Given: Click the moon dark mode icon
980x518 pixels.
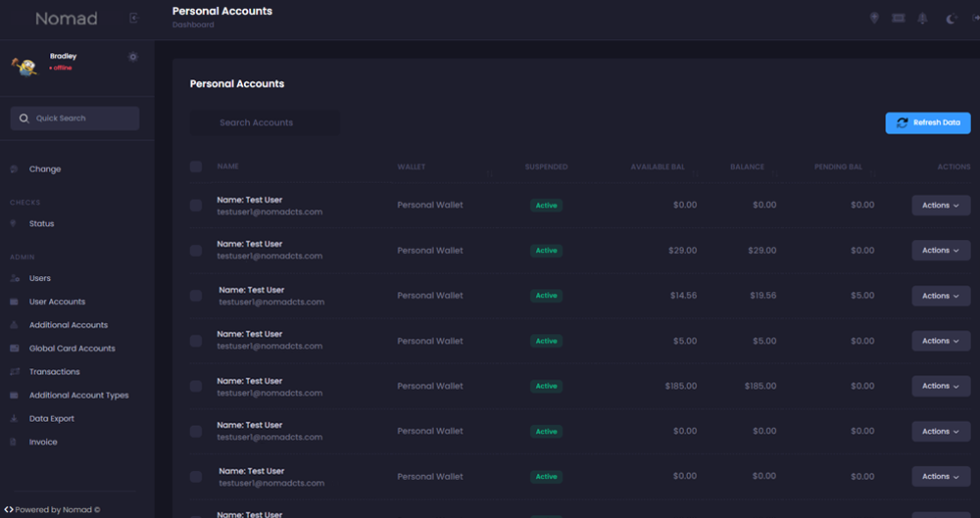Looking at the screenshot, I should (x=951, y=19).
